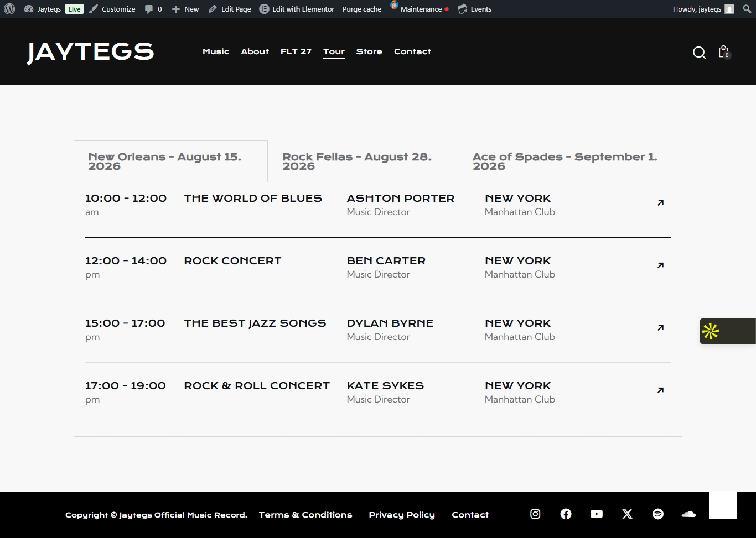Viewport: 756px width, 538px height.
Task: Open the Instagram footer icon
Action: coord(535,514)
